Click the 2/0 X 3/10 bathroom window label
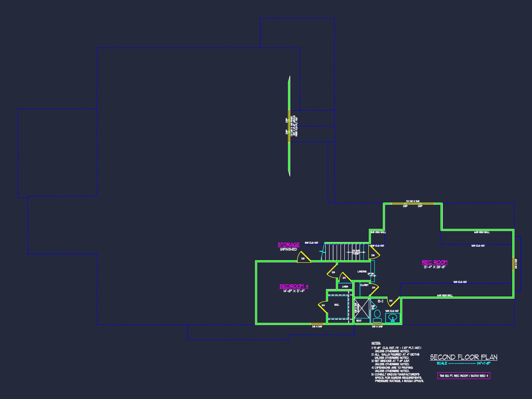The width and height of the screenshot is (532, 399). point(377,327)
